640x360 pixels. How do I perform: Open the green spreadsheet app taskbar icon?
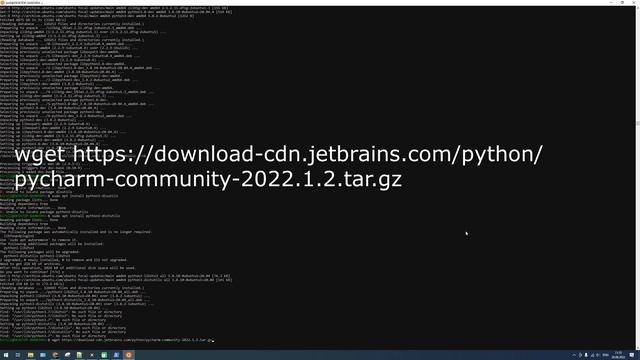point(104,355)
